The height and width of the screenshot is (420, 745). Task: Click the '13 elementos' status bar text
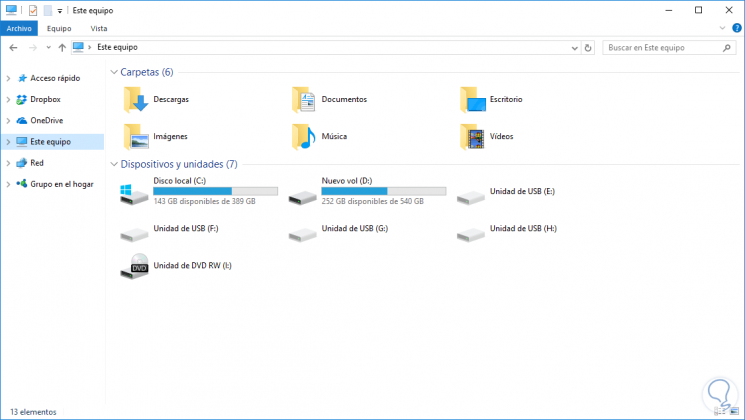[33, 412]
